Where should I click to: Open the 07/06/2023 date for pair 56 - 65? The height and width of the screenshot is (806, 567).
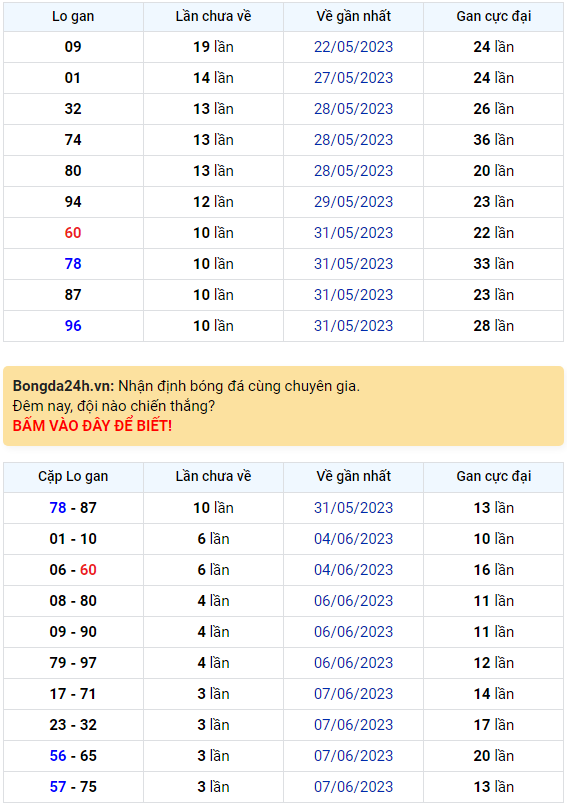pos(354,756)
